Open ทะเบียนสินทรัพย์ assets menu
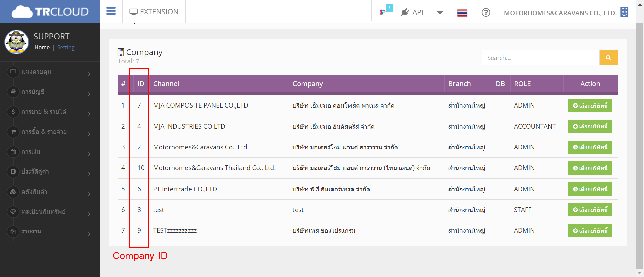644x277 pixels. click(x=44, y=212)
